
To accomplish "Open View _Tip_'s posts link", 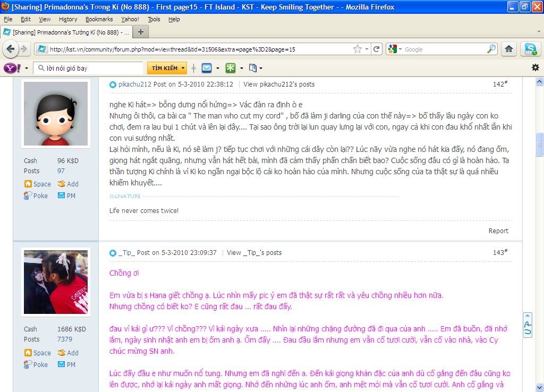I will [254, 253].
